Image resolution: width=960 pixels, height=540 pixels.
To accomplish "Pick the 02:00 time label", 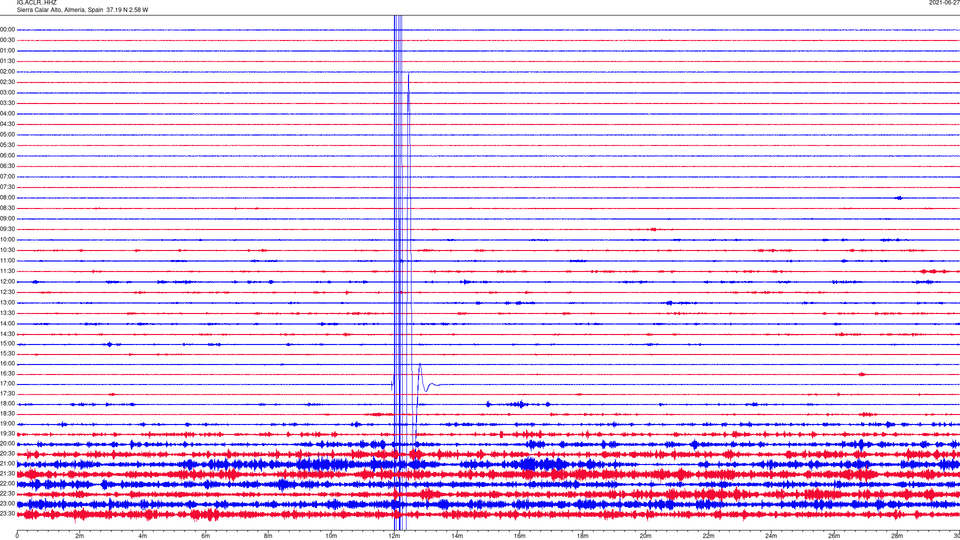I will pos(7,72).
